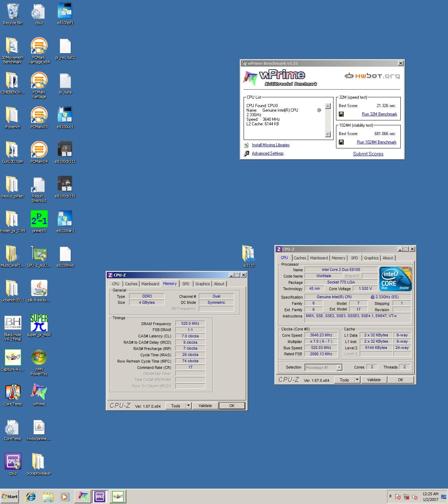Screen dimensions: 448x504
Task: Open Graphics tab in CPU-Z Memory window
Action: click(203, 284)
